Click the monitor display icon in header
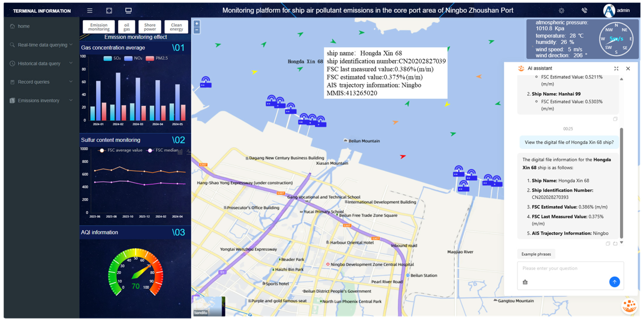Image resolution: width=644 pixels, height=321 pixels. (128, 10)
